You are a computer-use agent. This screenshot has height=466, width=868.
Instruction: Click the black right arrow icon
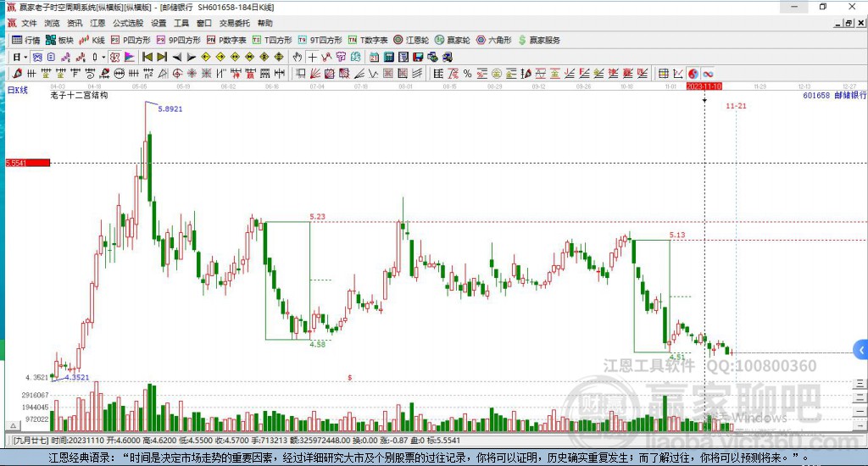point(191,57)
